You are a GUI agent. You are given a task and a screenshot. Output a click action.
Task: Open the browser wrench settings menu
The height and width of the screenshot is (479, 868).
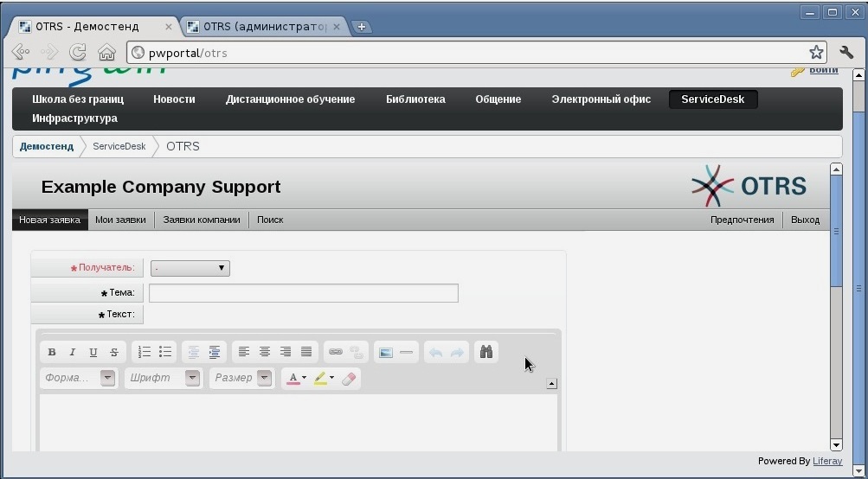coord(846,53)
